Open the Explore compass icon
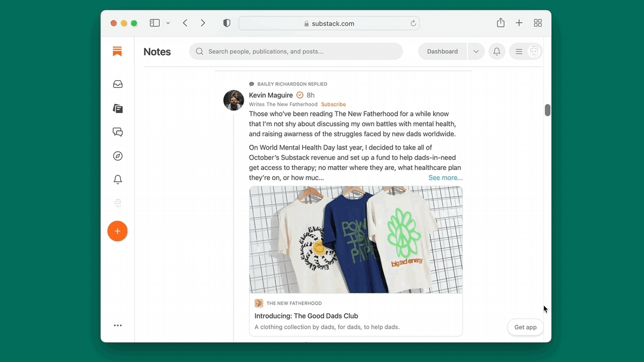 coord(118,156)
